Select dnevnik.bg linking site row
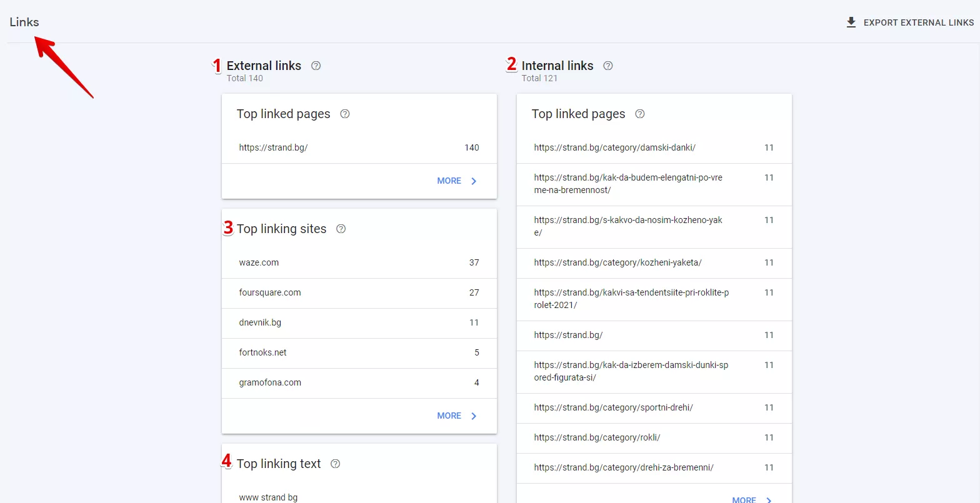The width and height of the screenshot is (980, 503). (359, 323)
